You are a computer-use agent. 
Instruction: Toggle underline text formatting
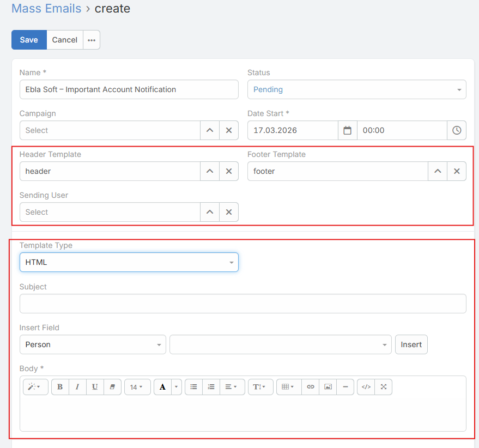(95, 387)
